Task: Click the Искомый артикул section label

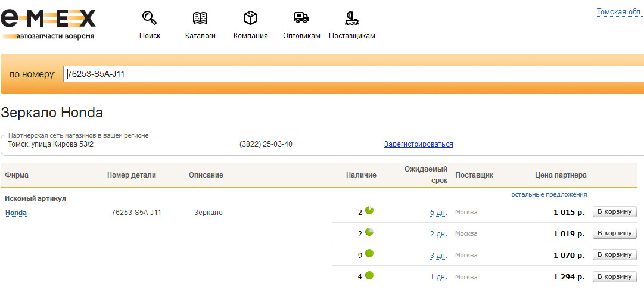Action: (x=36, y=198)
